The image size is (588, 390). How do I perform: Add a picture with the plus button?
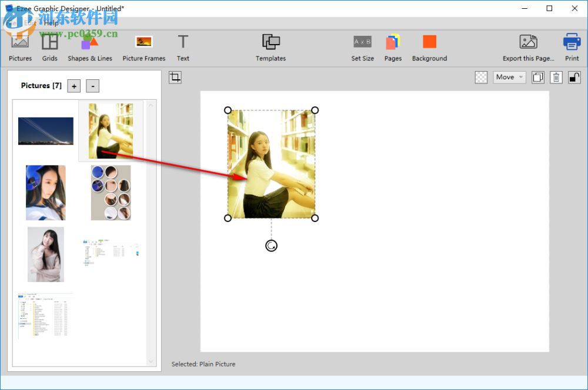coord(73,86)
